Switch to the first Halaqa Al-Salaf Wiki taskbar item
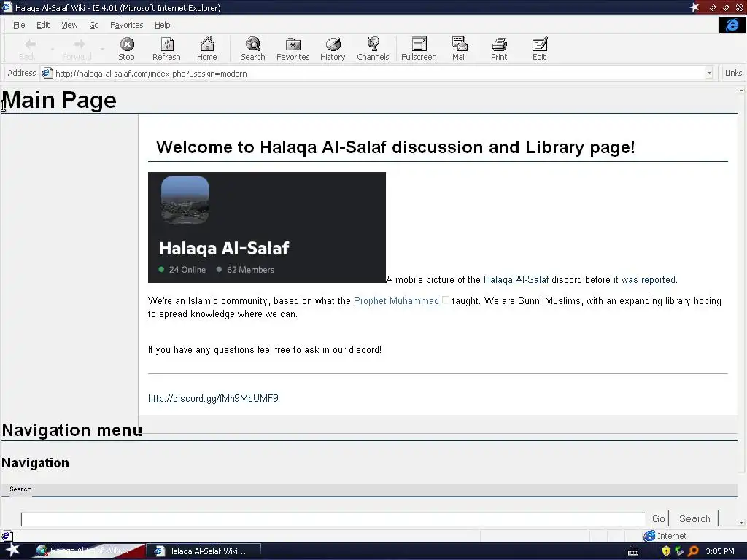 click(x=88, y=551)
